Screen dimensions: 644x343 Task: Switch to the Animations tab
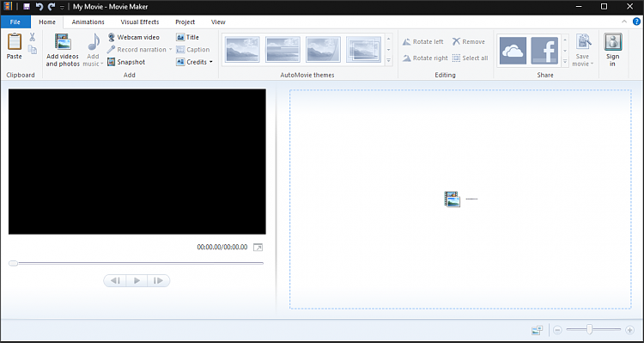tap(88, 22)
